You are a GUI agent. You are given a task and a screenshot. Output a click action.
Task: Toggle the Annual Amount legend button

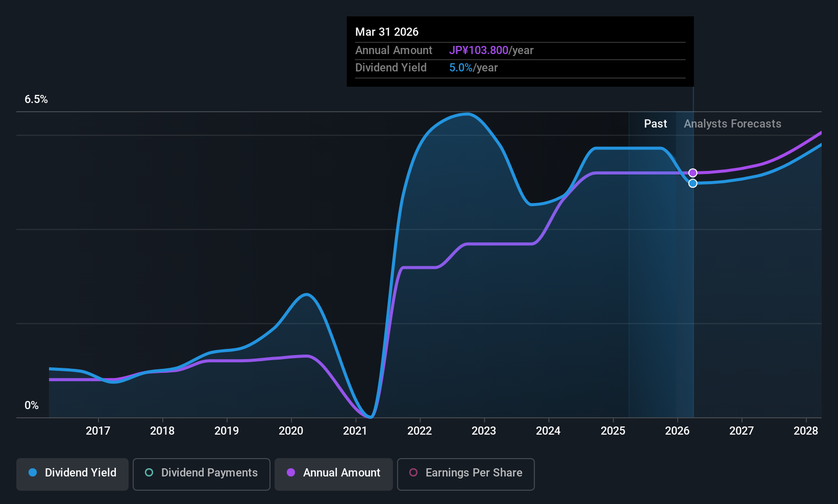pos(334,474)
